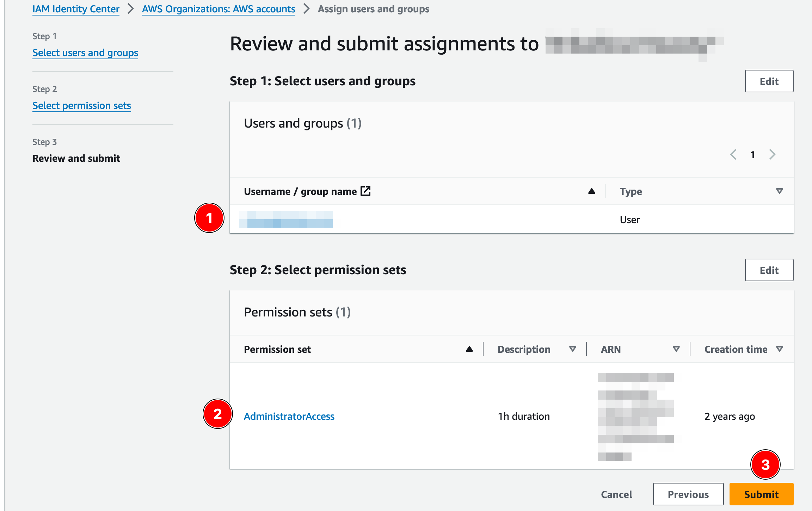This screenshot has height=511, width=812.
Task: Sort by Permission set name arrow
Action: pos(469,349)
